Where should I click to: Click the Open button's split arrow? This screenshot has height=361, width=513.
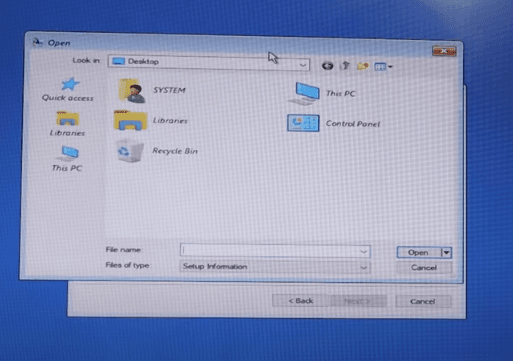(447, 253)
